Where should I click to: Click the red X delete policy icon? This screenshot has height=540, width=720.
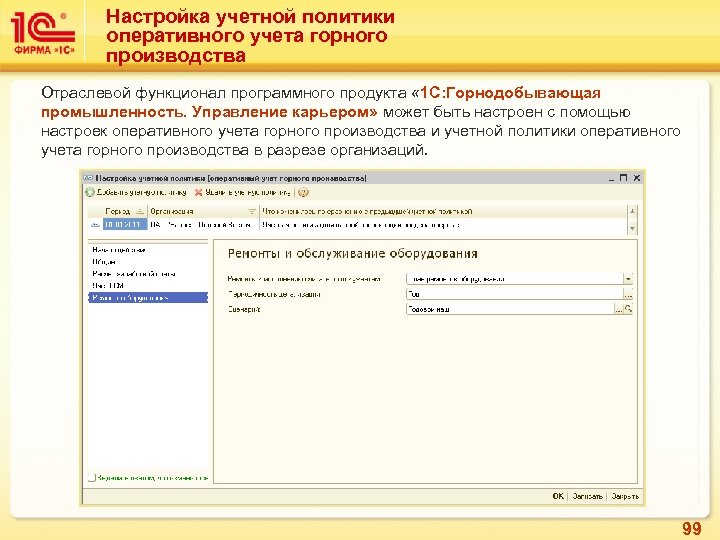pyautogui.click(x=198, y=192)
